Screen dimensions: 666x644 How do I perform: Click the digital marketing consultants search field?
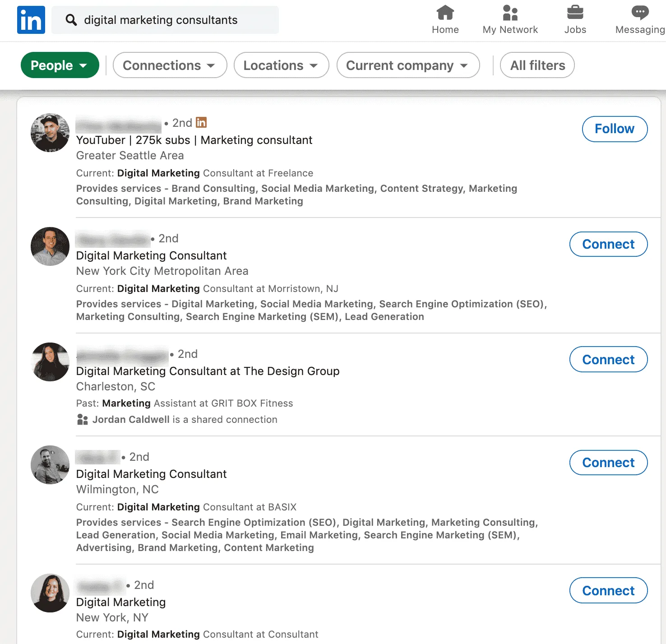165,20
